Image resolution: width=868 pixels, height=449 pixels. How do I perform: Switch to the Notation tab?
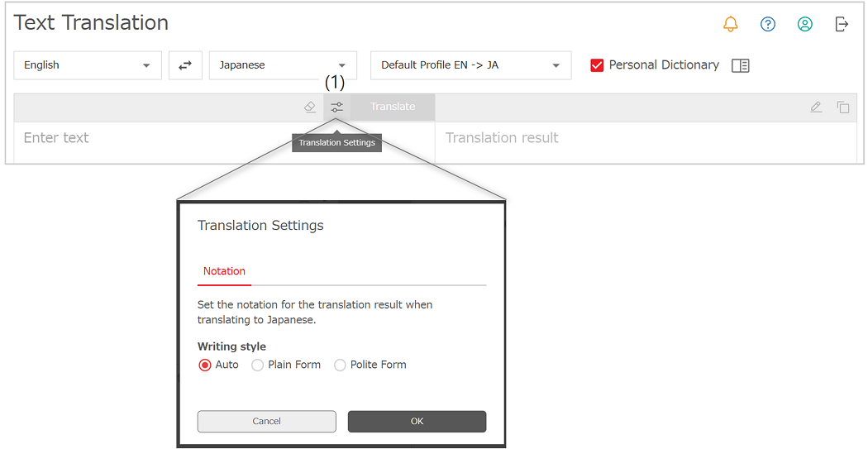click(x=224, y=271)
